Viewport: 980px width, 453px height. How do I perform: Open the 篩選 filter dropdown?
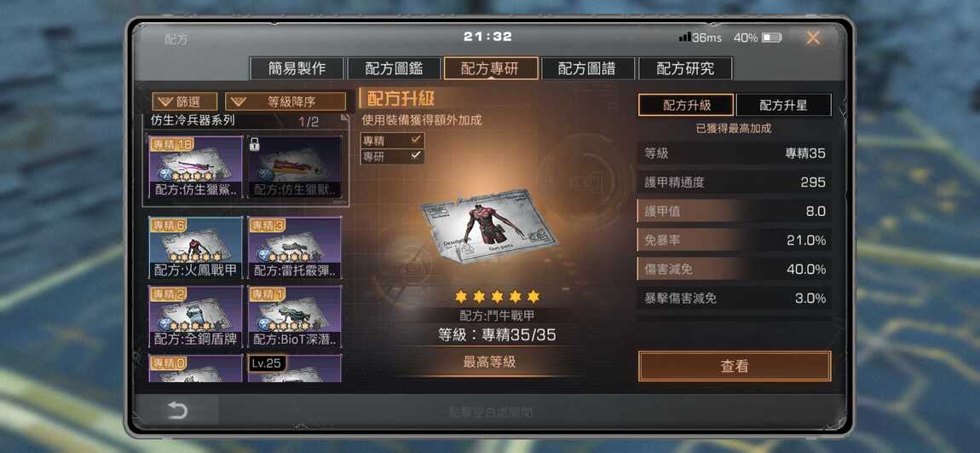[185, 102]
